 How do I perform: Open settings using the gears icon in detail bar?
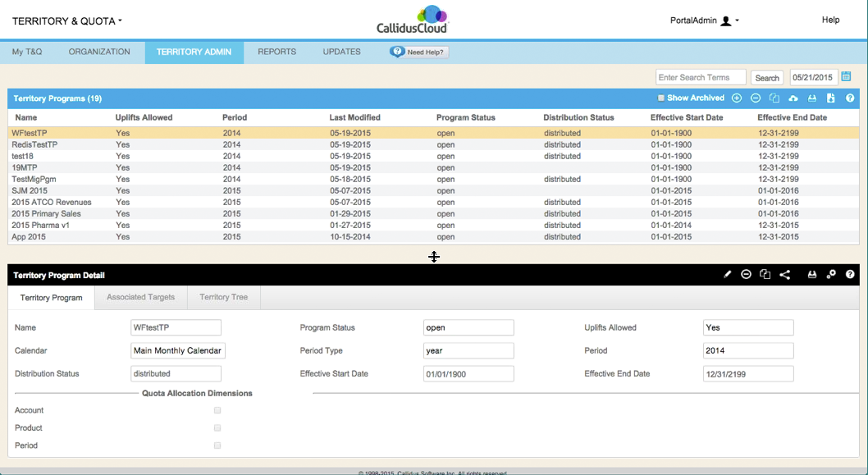coord(831,274)
